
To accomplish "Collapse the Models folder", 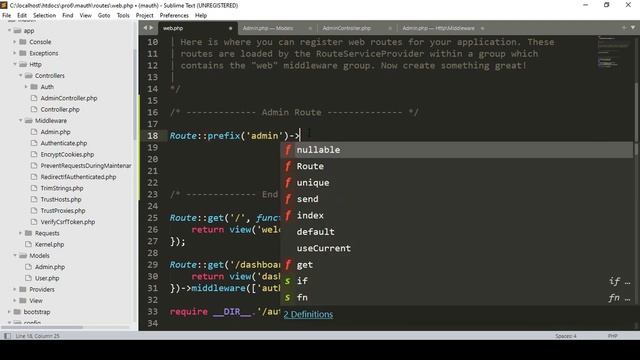I will coord(15,256).
